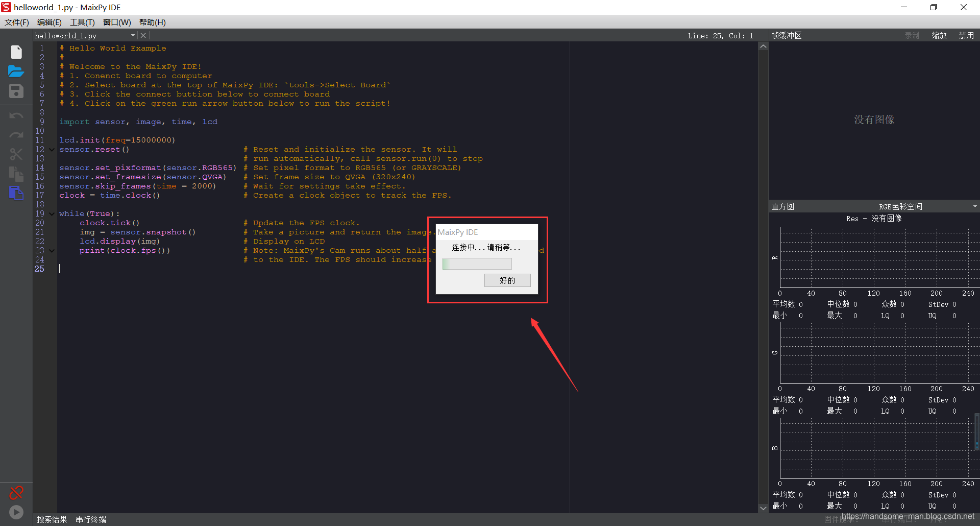The width and height of the screenshot is (980, 526).
Task: Click the R channel histogram plot
Action: 879,257
